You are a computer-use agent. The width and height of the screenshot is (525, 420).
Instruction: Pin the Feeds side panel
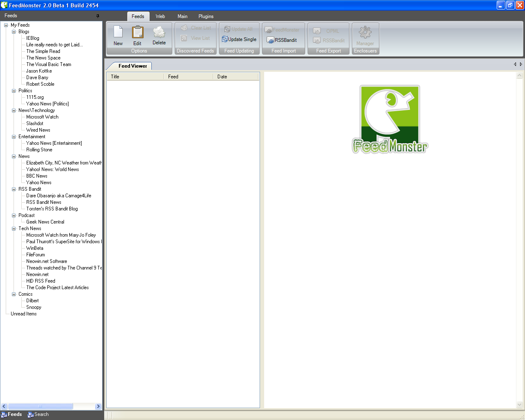click(x=98, y=16)
